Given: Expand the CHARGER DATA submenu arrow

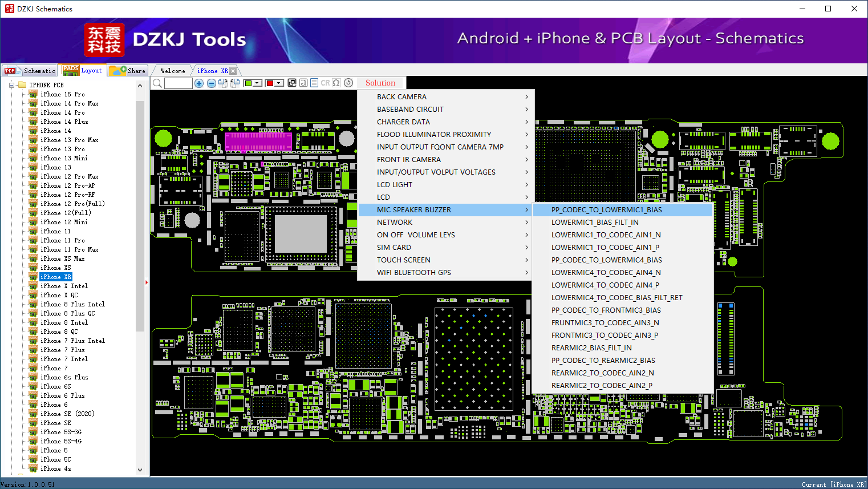Looking at the screenshot, I should pos(526,122).
